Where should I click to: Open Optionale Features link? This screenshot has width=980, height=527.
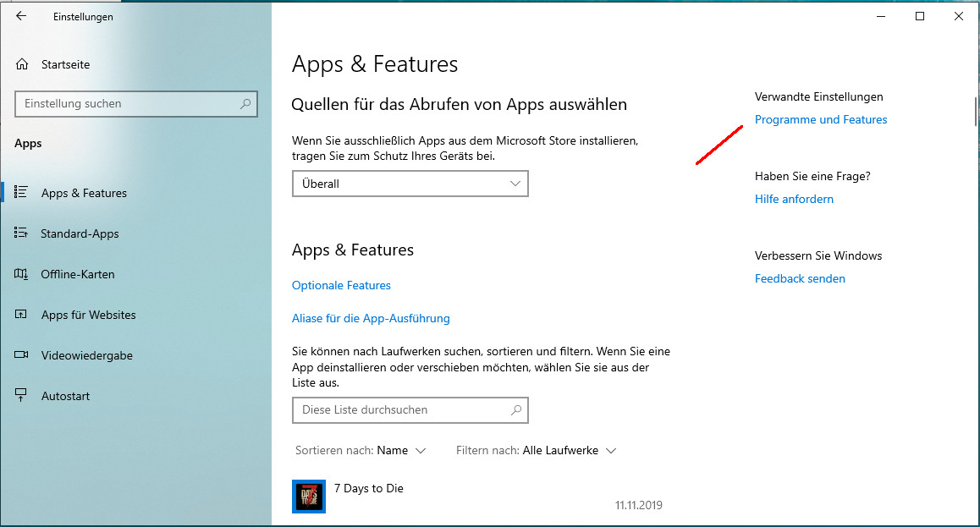click(341, 286)
